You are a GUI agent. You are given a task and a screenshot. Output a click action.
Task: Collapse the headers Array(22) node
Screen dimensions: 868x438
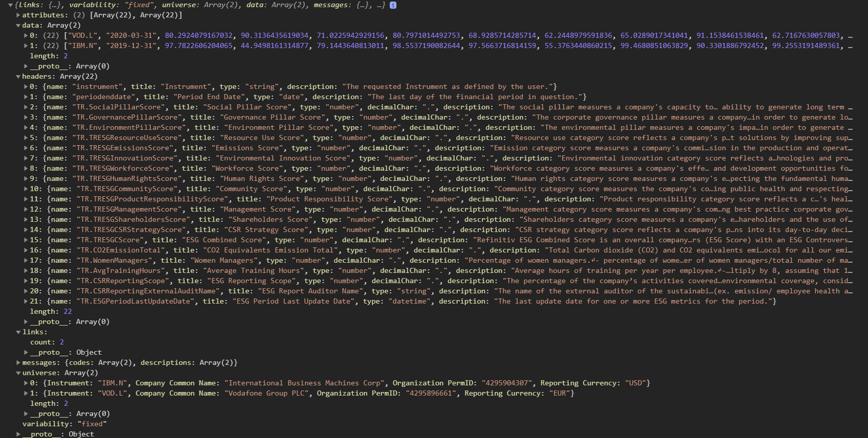pyautogui.click(x=18, y=77)
